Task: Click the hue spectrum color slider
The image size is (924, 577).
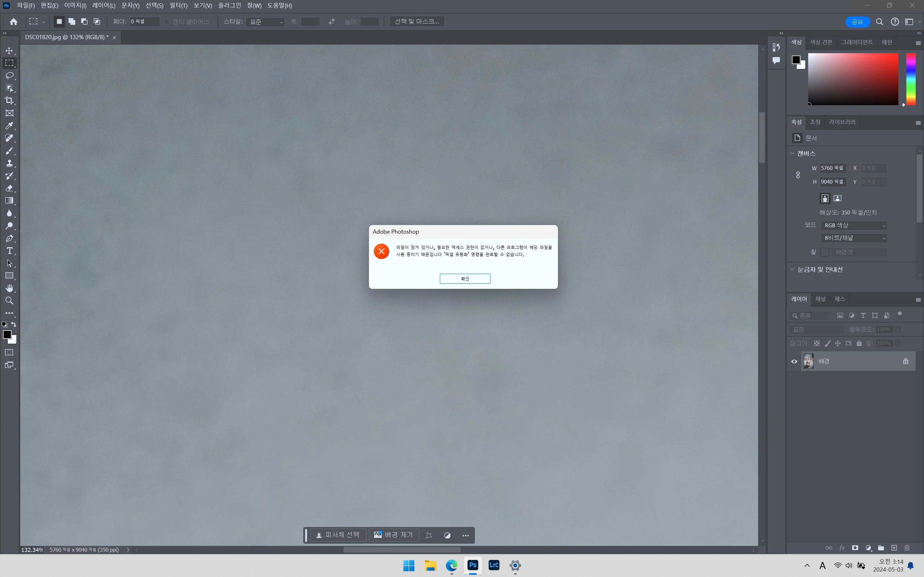Action: 911,79
